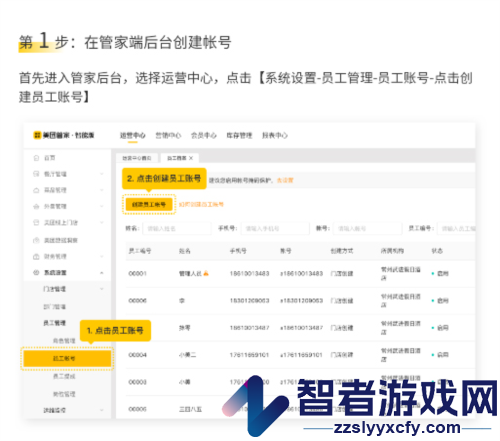The height and width of the screenshot is (441, 500).
Task: Click the Meituan Guanjia yellow logo icon
Action: click(x=37, y=135)
